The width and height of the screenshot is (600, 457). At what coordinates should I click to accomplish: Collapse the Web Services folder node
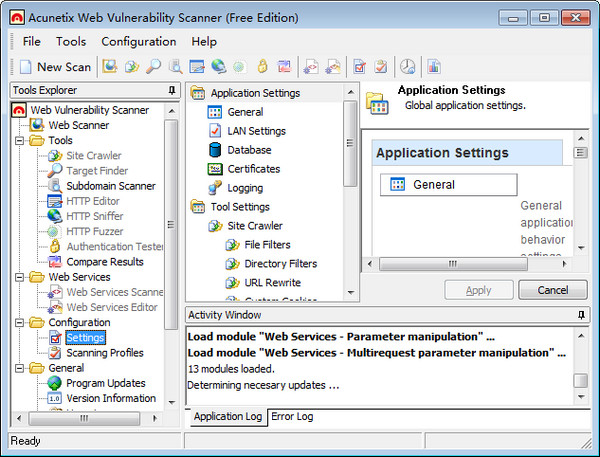21,277
